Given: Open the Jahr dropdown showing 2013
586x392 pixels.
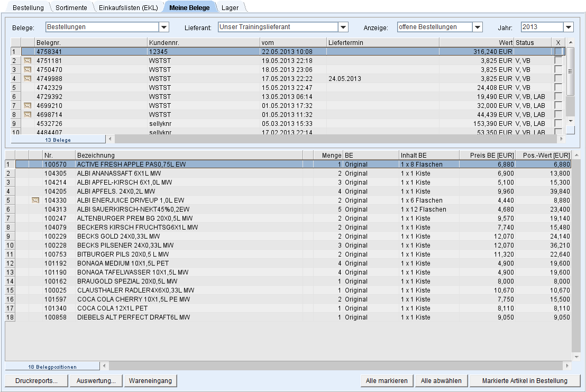Looking at the screenshot, I should click(x=569, y=28).
